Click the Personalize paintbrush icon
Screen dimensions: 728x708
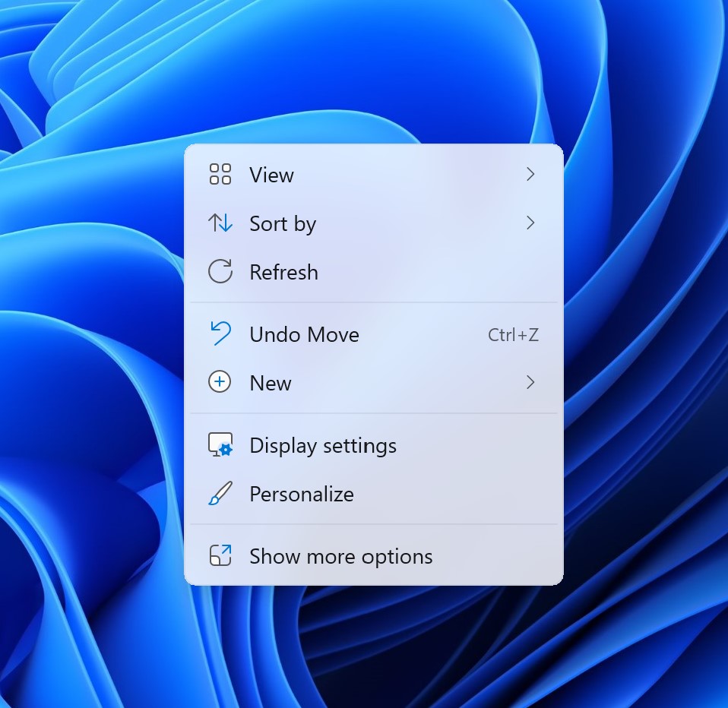point(220,493)
